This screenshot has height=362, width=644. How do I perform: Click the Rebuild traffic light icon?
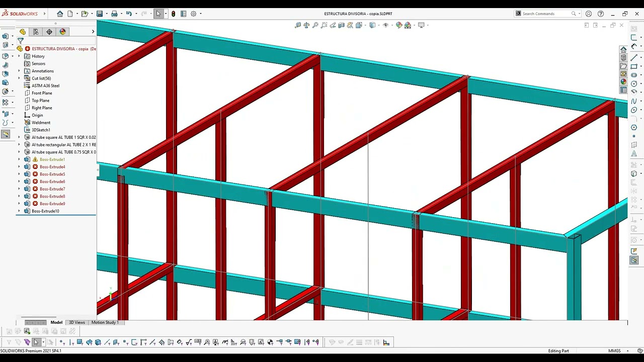point(174,14)
